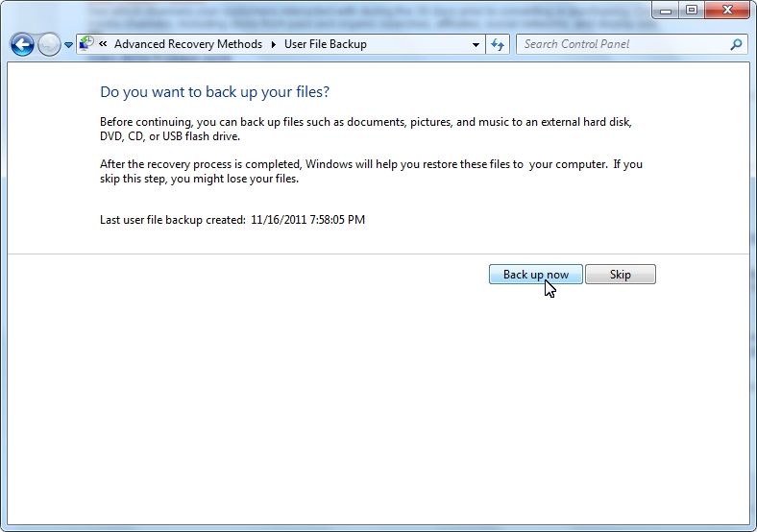The height and width of the screenshot is (532, 757).
Task: Expand the double-chevron breadcrumb overflow
Action: [x=103, y=44]
